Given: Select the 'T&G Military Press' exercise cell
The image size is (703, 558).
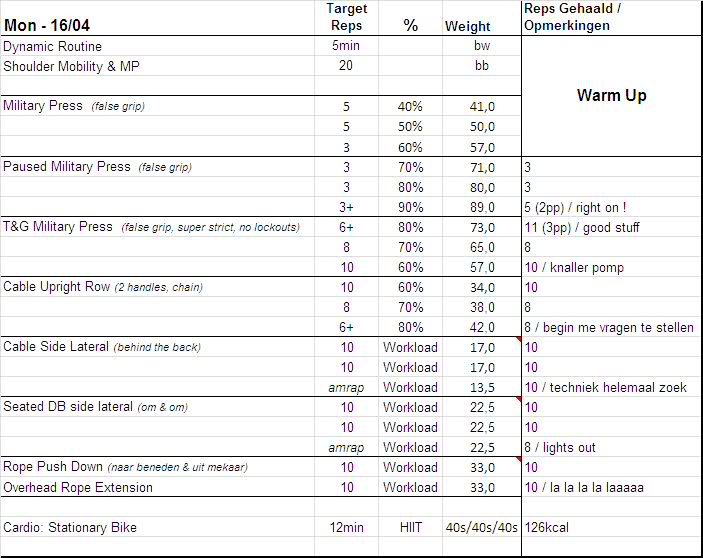Looking at the screenshot, I should [x=59, y=226].
